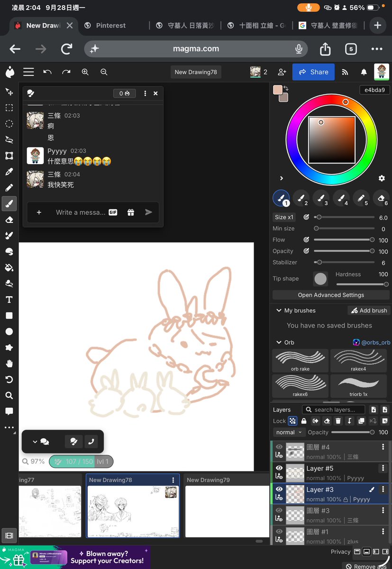
Task: Click the delete layer trash icon
Action: coord(338,421)
